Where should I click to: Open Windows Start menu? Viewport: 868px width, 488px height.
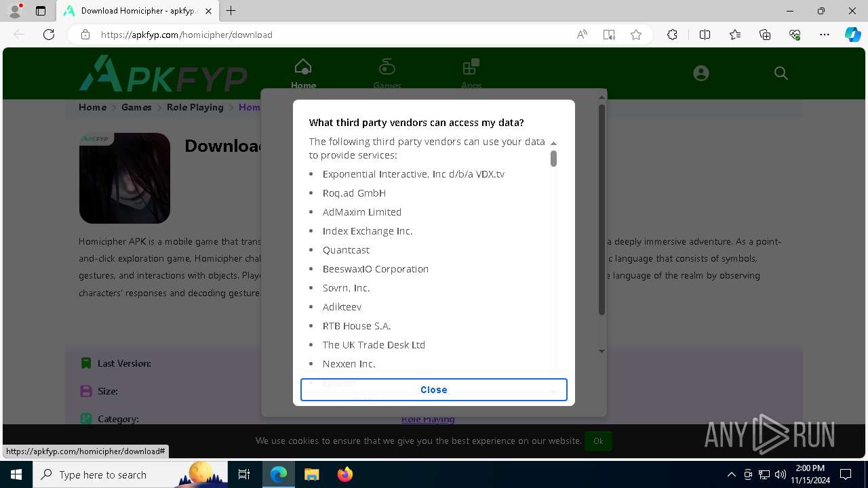click(x=16, y=474)
